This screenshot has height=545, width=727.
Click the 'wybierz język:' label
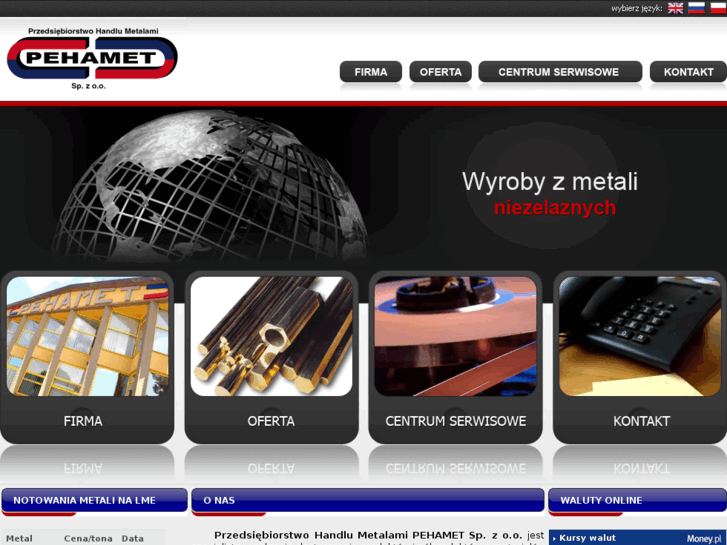637,8
